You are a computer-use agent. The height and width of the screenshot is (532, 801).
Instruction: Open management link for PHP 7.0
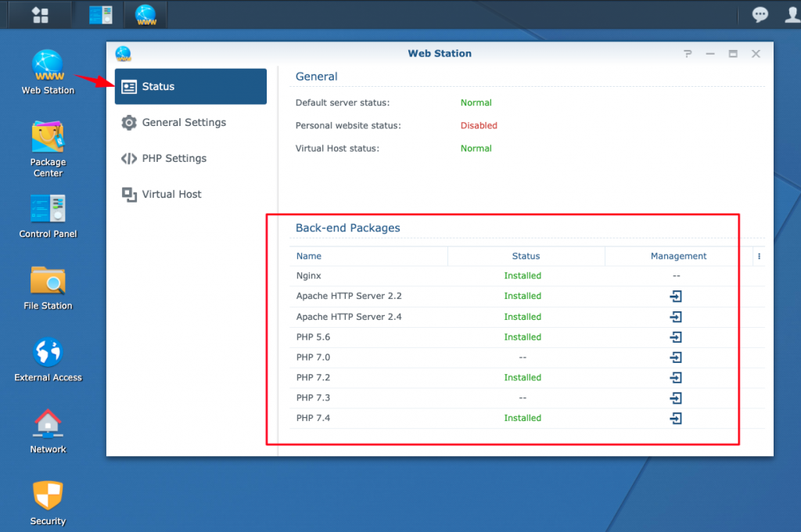point(676,358)
